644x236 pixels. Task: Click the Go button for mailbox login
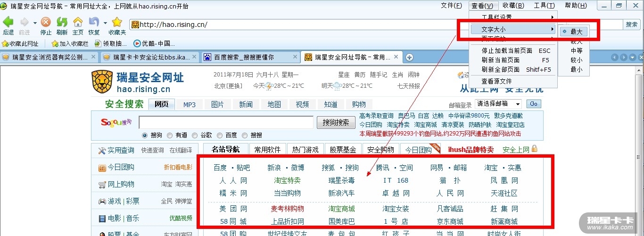click(533, 104)
